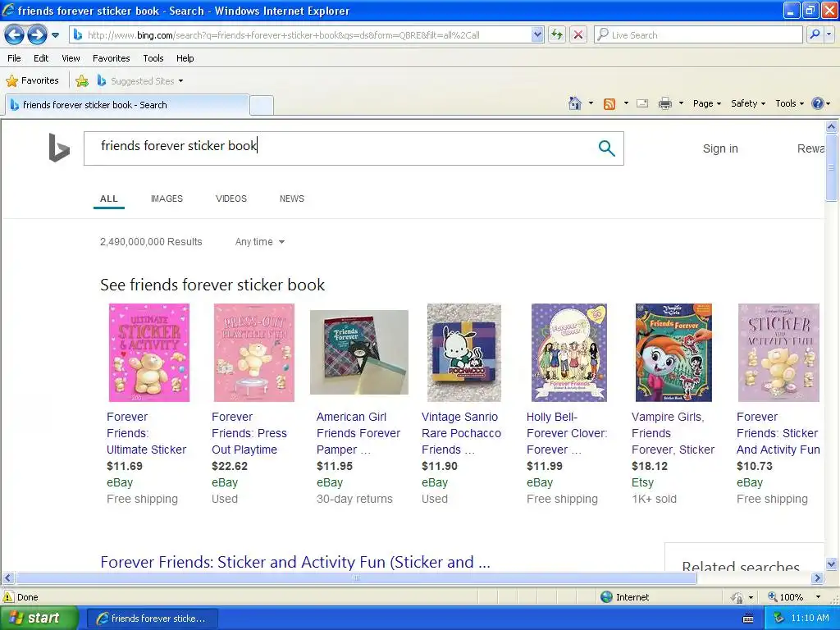Screen dimensions: 840x630
Task: Open the recent pages dropdown arrow
Action: pos(55,35)
